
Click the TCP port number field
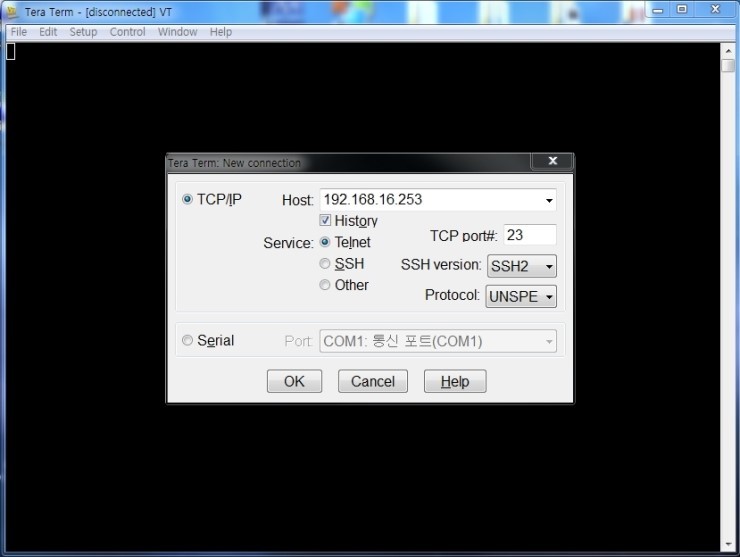click(x=530, y=235)
